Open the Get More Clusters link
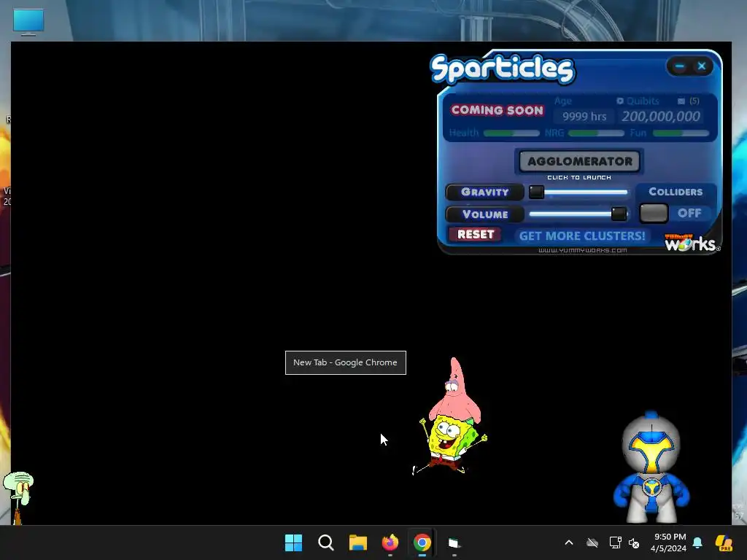The height and width of the screenshot is (560, 747). point(581,236)
